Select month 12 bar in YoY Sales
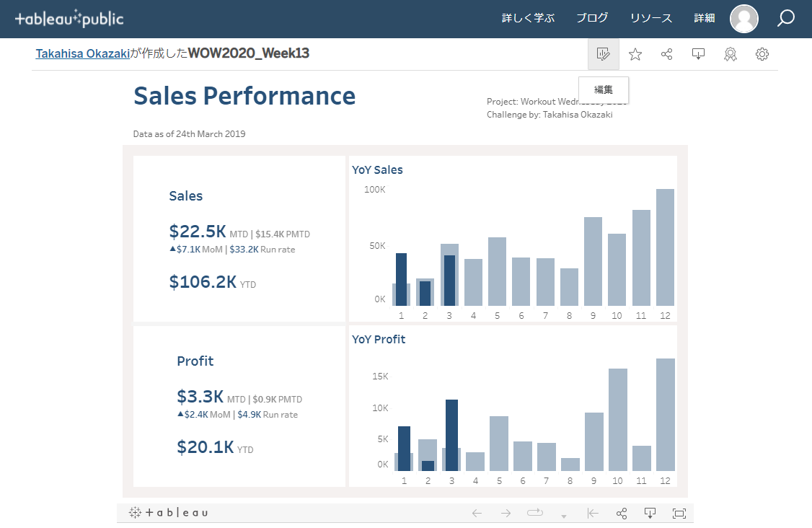 [665, 247]
